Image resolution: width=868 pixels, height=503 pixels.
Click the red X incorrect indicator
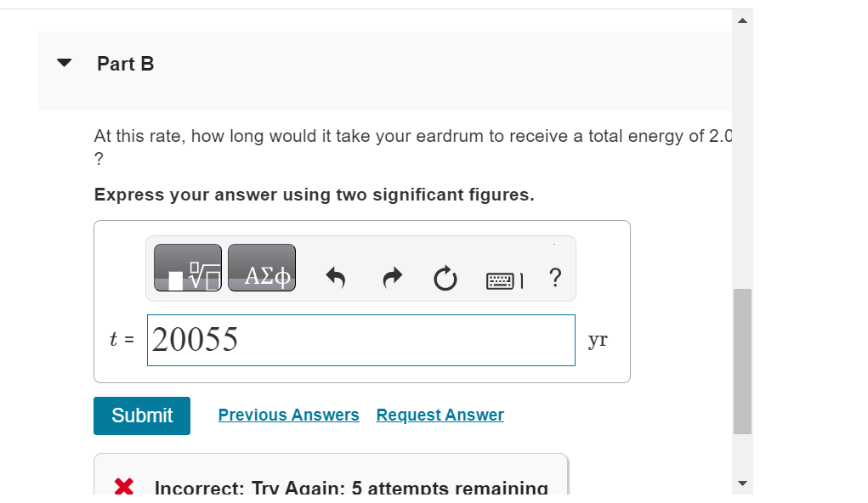pyautogui.click(x=123, y=486)
